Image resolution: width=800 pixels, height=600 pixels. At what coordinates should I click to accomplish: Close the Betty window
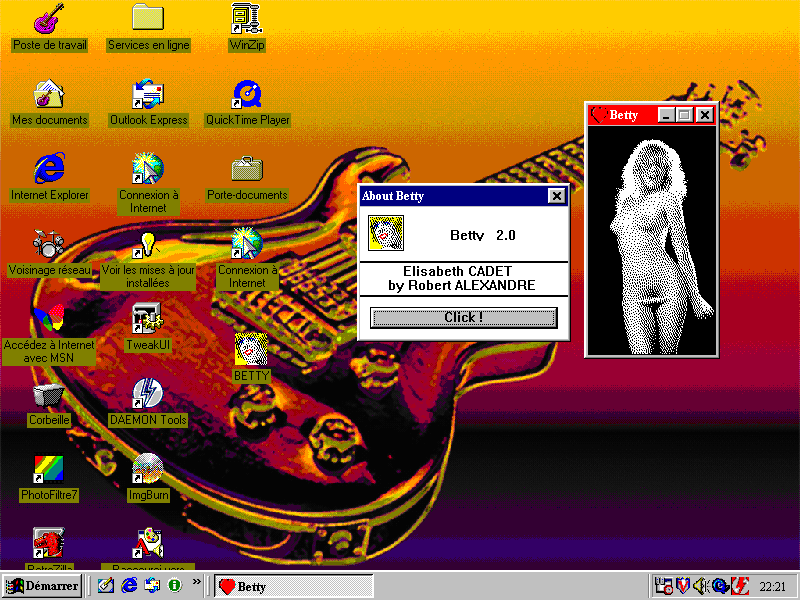[705, 115]
